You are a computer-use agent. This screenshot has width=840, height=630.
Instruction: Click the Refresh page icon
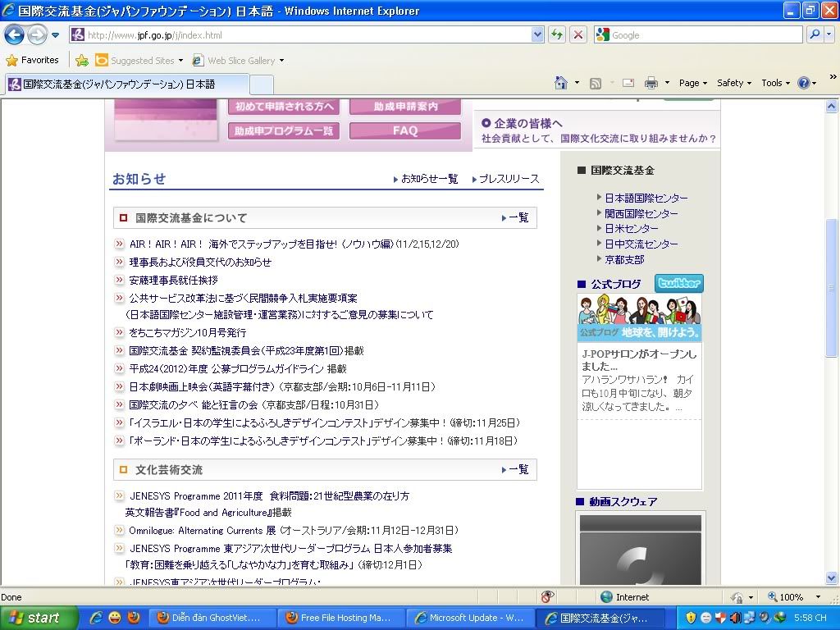point(558,34)
